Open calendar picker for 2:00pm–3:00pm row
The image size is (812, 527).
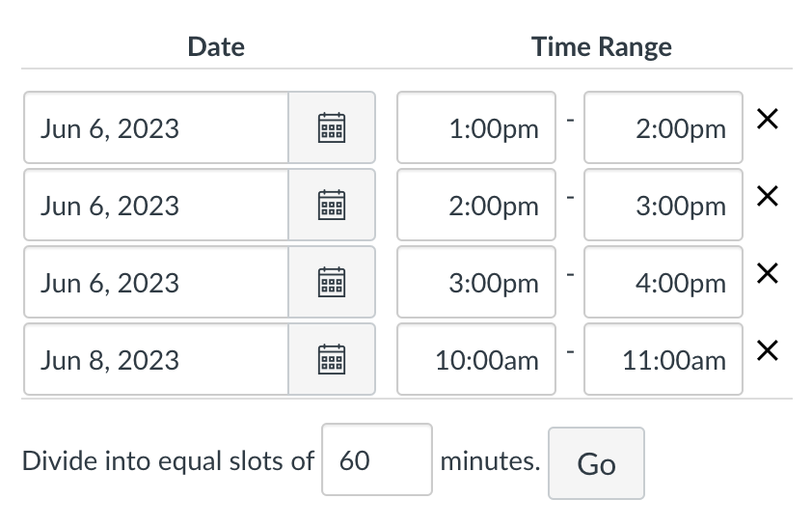(x=332, y=205)
